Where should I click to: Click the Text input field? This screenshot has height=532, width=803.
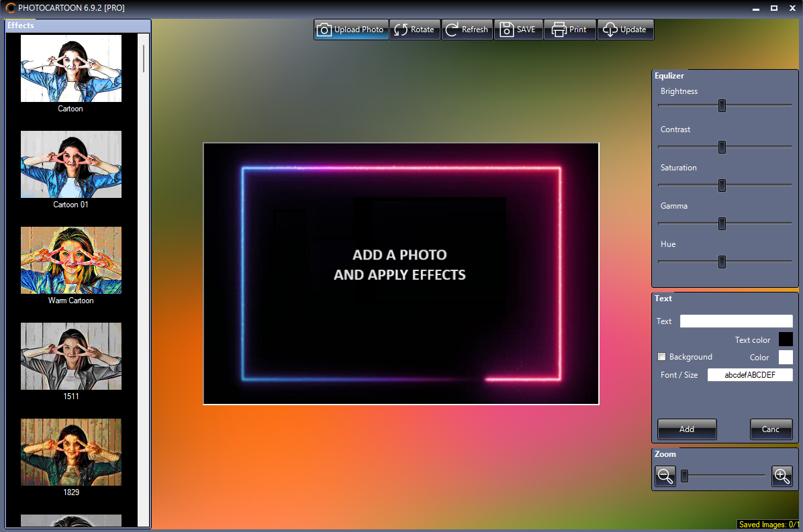[x=737, y=321]
